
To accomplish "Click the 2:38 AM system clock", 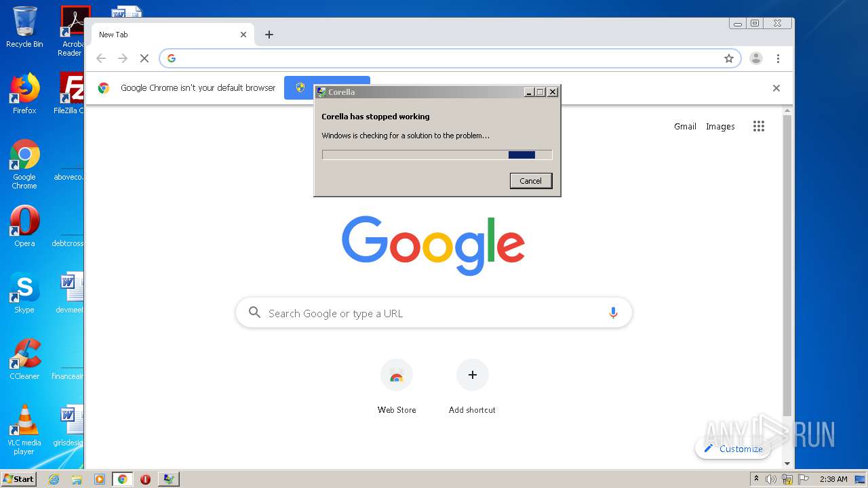I will [x=833, y=479].
